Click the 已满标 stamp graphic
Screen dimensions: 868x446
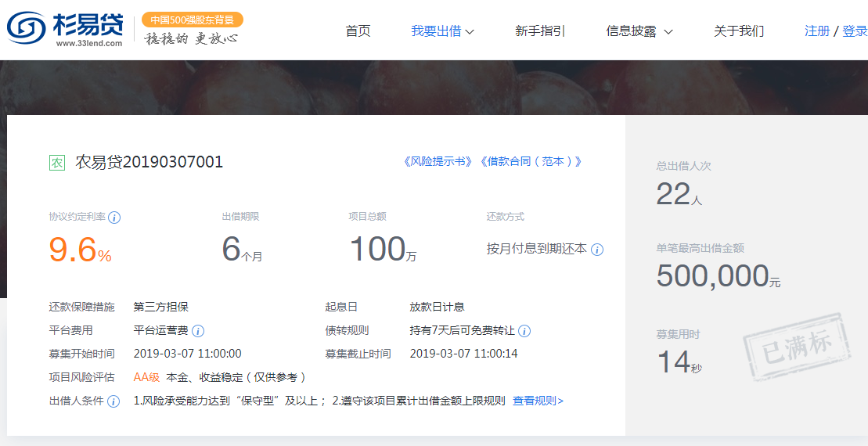796,347
